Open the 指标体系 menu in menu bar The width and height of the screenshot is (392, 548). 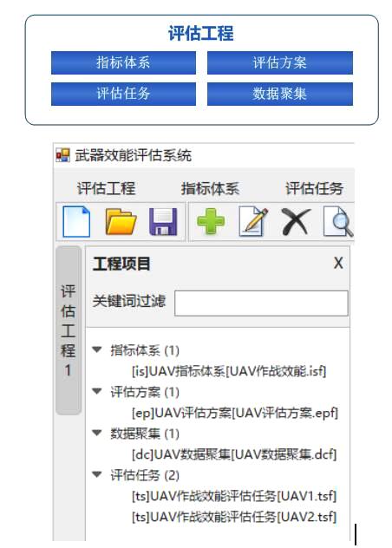pyautogui.click(x=210, y=188)
